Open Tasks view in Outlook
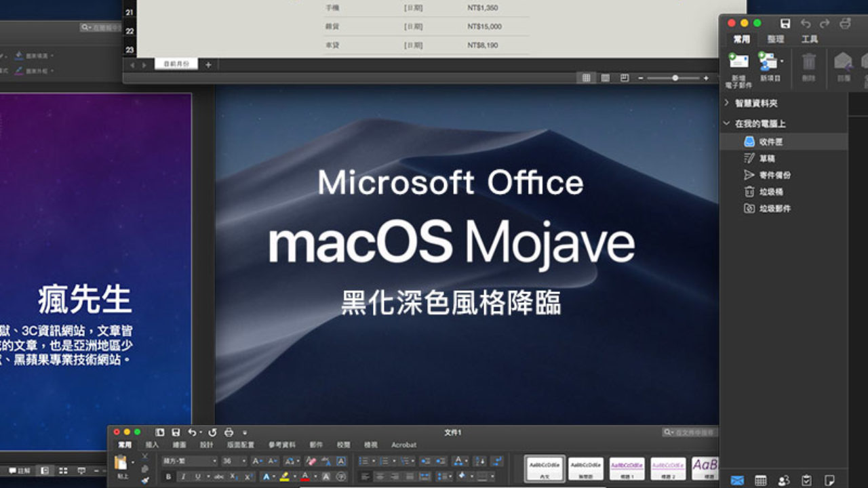The image size is (868, 488). [x=806, y=480]
